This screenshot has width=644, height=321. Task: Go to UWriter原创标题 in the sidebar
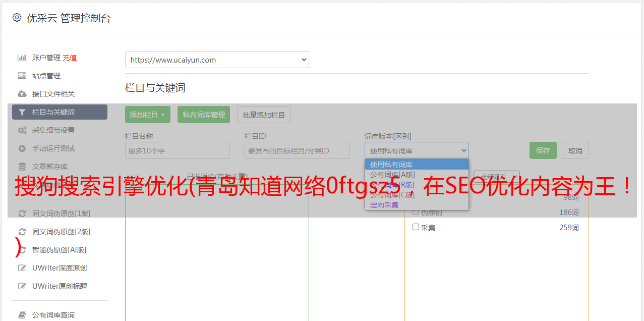tap(60, 286)
